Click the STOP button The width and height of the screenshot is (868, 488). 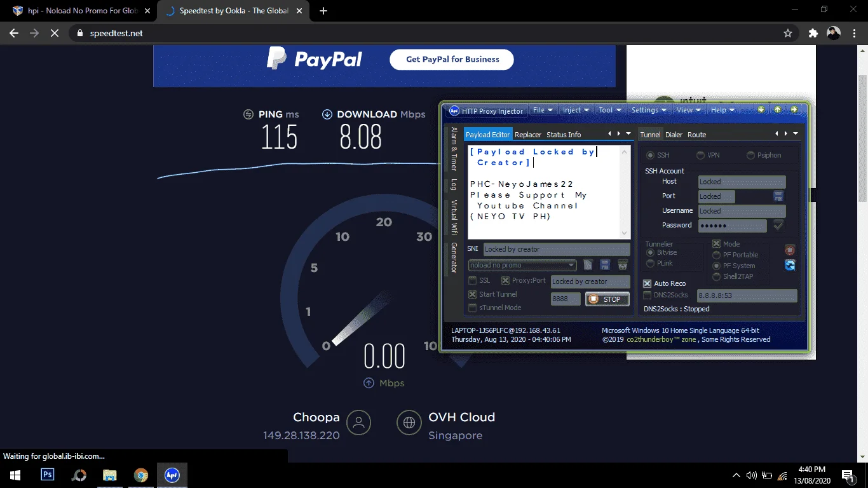click(x=607, y=299)
